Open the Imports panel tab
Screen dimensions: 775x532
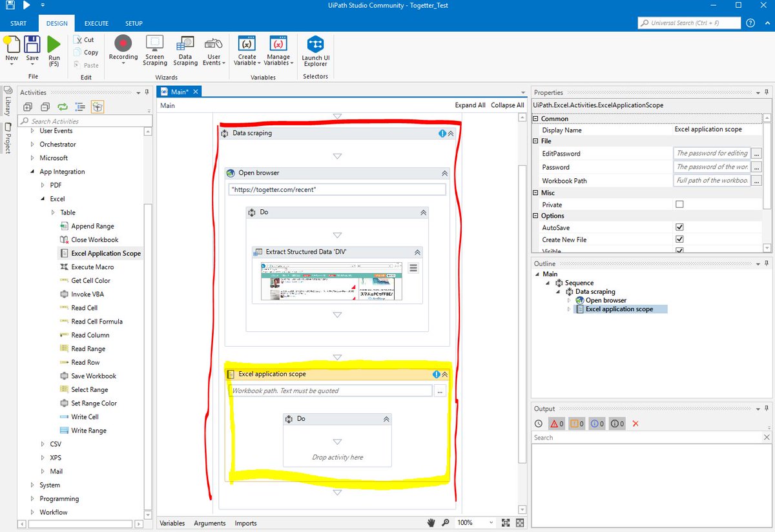click(246, 523)
